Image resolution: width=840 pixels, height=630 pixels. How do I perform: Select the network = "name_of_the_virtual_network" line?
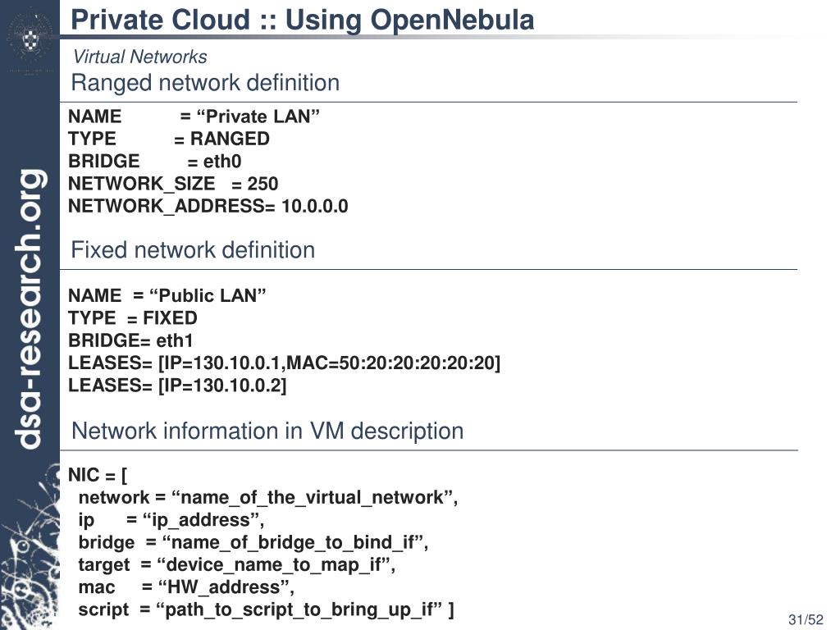pyautogui.click(x=268, y=498)
